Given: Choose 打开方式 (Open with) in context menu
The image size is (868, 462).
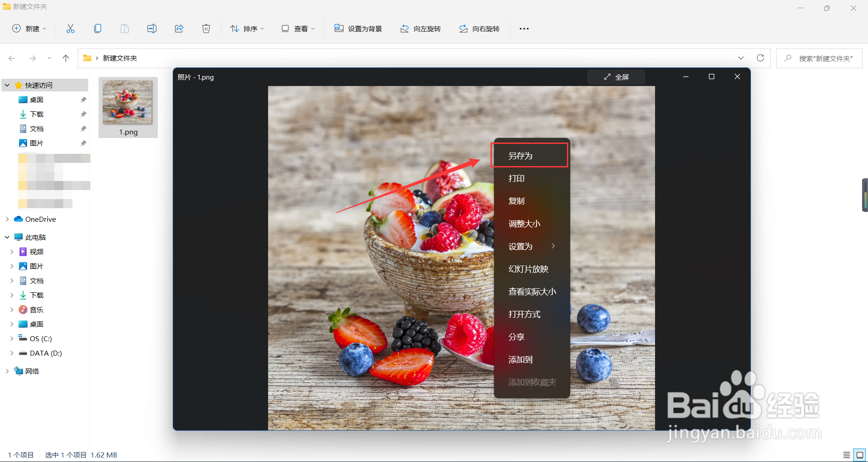Looking at the screenshot, I should [x=532, y=314].
